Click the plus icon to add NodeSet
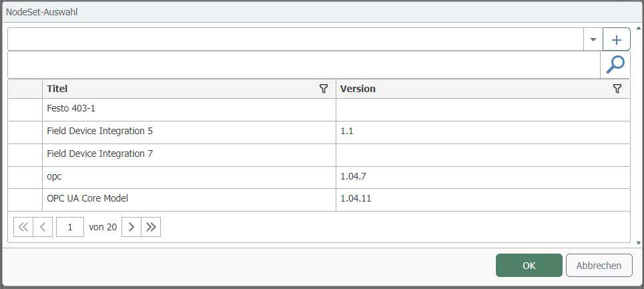The height and width of the screenshot is (289, 644). coord(616,39)
